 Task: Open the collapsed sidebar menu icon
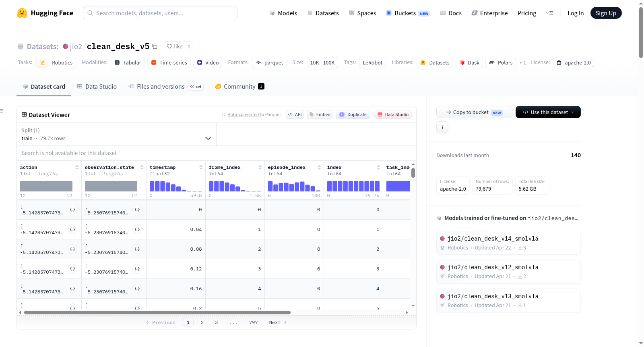pos(2,111)
